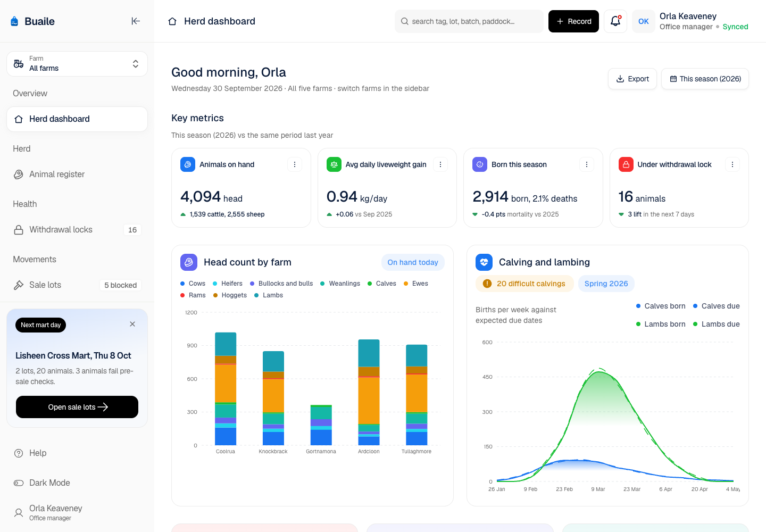Image resolution: width=766 pixels, height=532 pixels.
Task: Click the Gortnamona stacked bar
Action: (x=321, y=425)
